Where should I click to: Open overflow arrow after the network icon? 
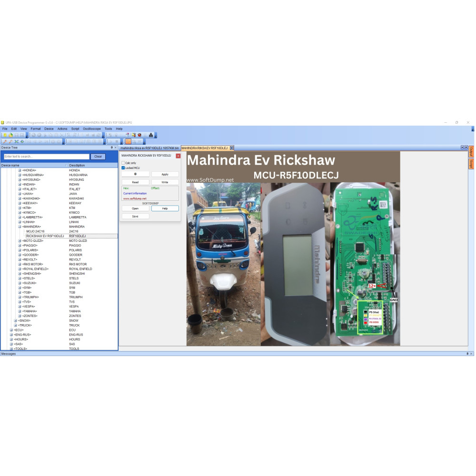coord(156,136)
